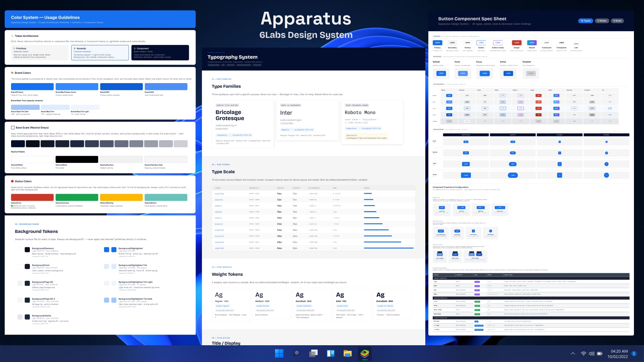Click the 'Color System — Usage Guidelines' title

(x=45, y=17)
